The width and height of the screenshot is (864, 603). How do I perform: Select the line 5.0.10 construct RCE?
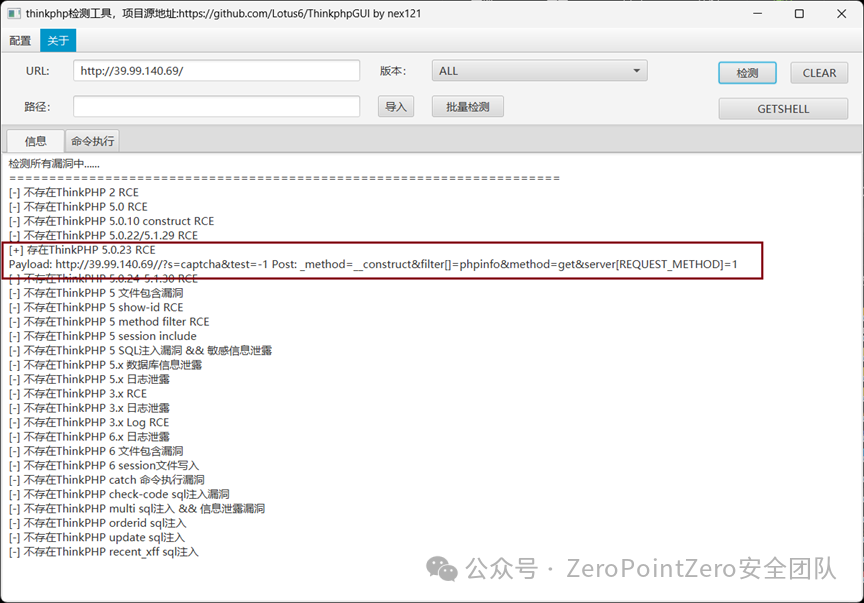[x=111, y=221]
